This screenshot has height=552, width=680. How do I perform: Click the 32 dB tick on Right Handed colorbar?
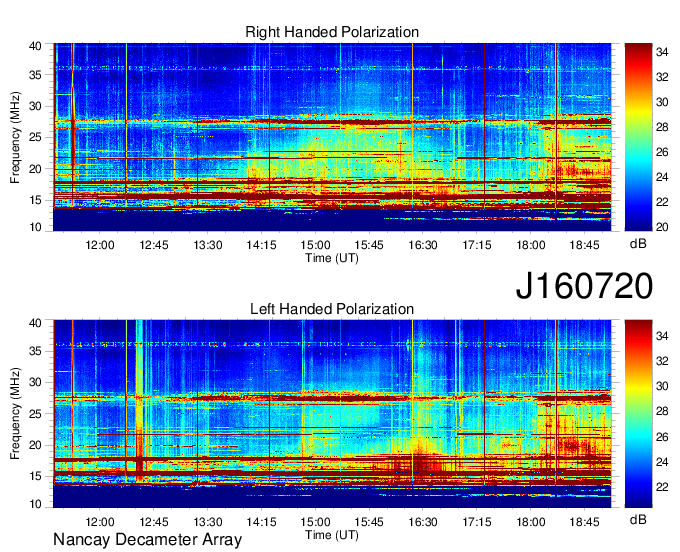click(662, 77)
